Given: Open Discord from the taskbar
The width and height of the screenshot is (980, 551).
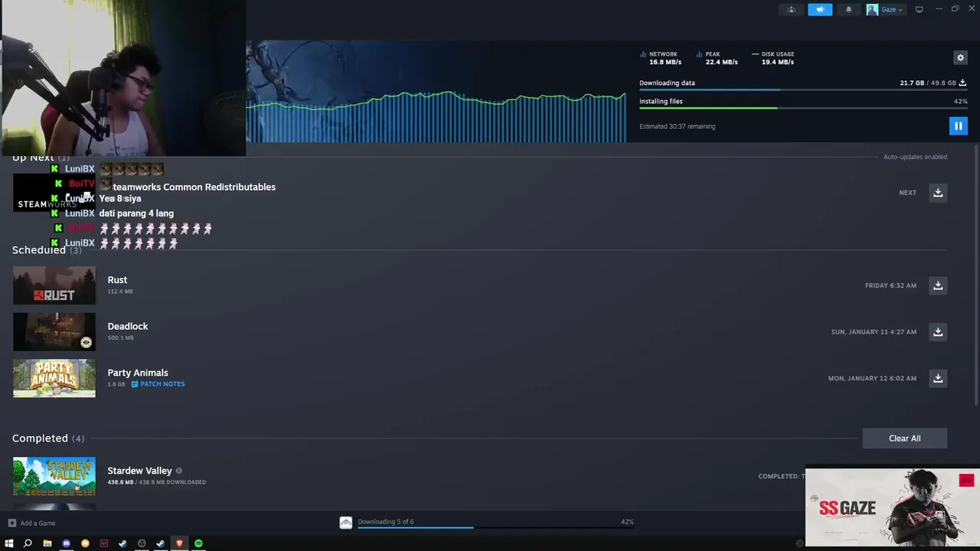Looking at the screenshot, I should 67,543.
